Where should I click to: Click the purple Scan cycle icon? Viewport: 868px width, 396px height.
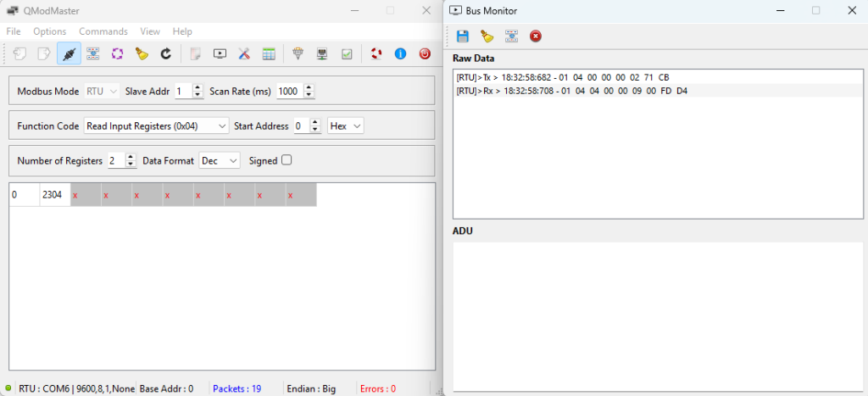coord(117,53)
